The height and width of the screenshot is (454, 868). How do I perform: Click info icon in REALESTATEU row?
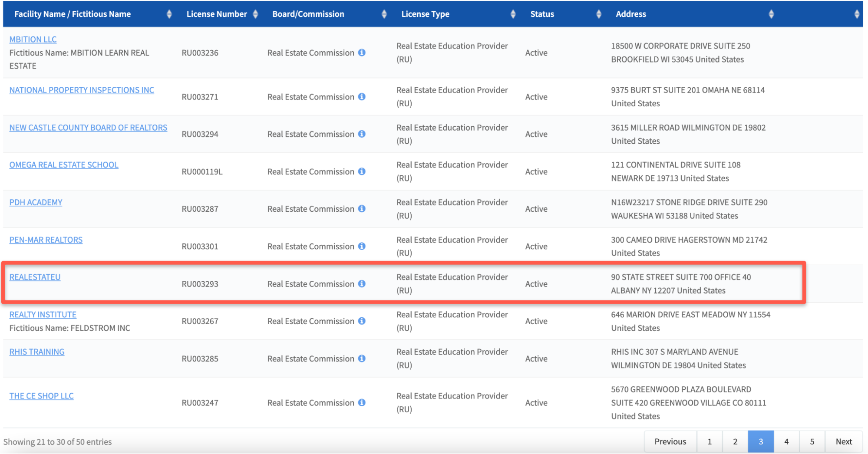coord(362,283)
